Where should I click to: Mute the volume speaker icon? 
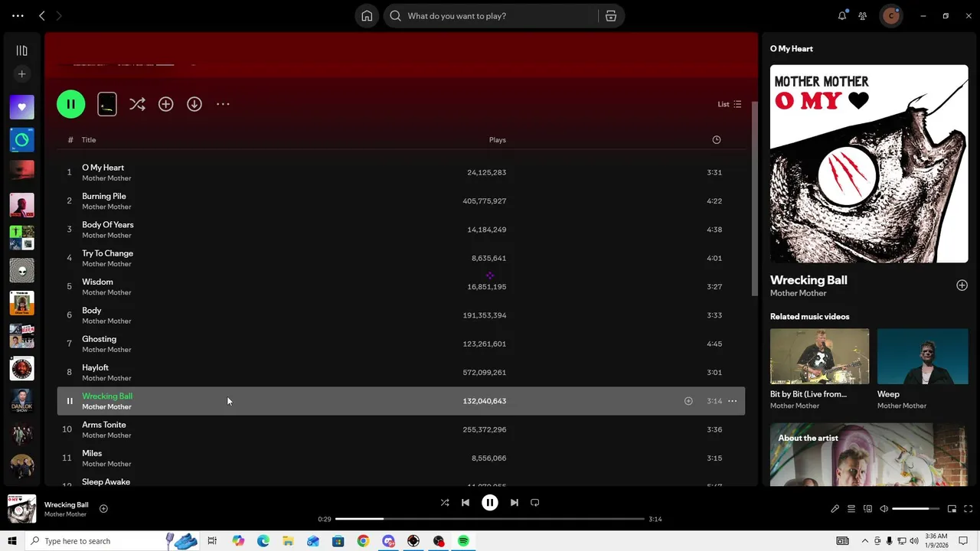pyautogui.click(x=884, y=509)
